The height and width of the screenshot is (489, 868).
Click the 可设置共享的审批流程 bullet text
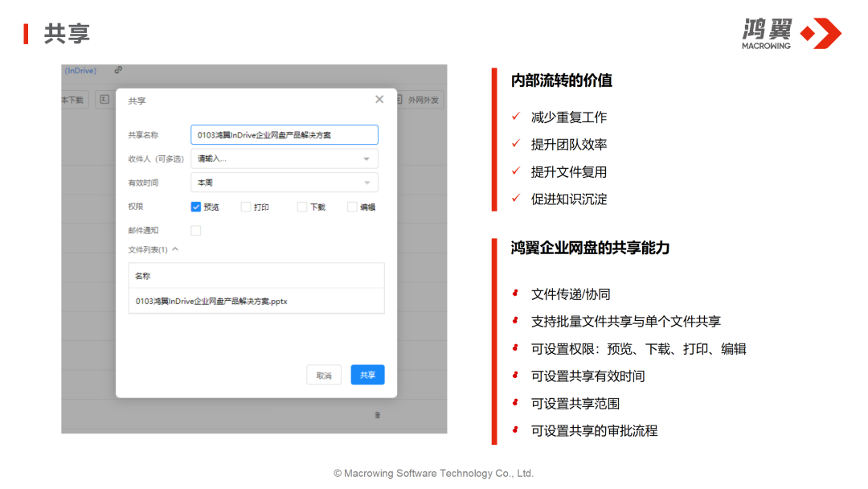click(594, 431)
